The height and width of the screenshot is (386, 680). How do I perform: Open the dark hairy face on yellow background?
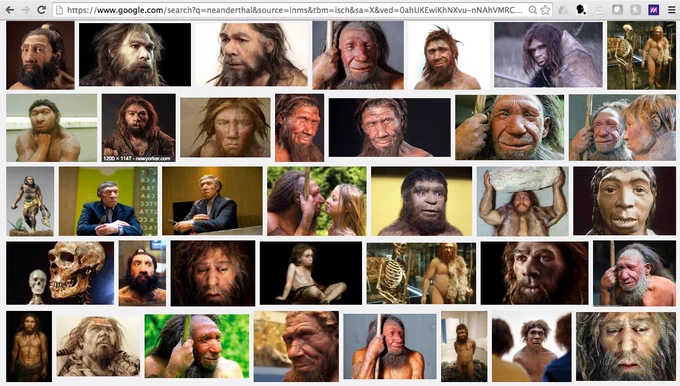point(422,201)
